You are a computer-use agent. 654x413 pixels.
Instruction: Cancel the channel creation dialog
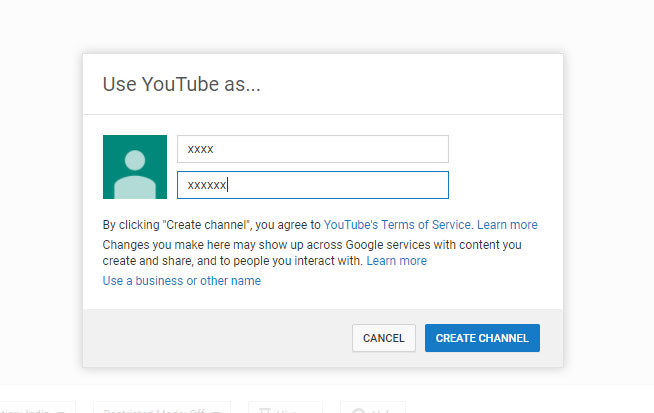pyautogui.click(x=384, y=338)
